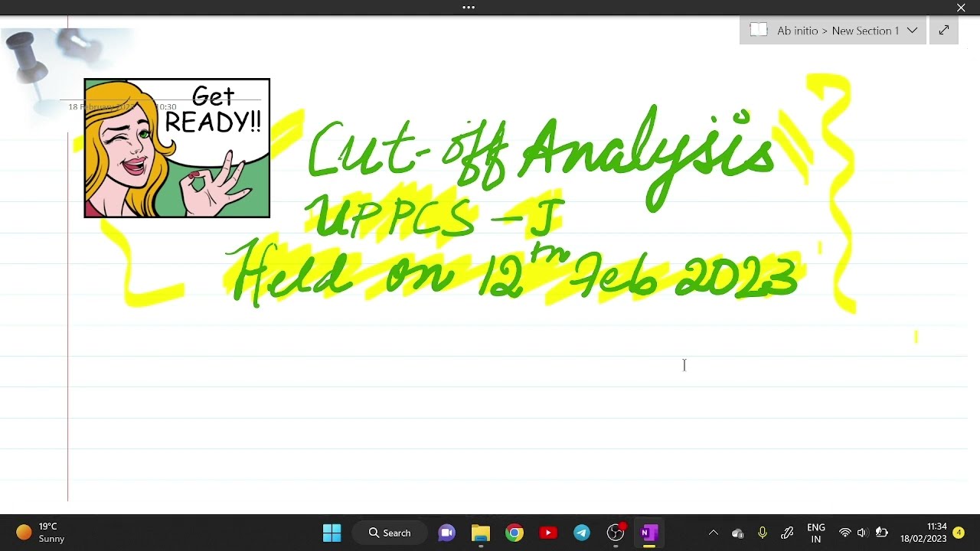Click the taskbar Search box
The height and width of the screenshot is (551, 980).
point(390,533)
